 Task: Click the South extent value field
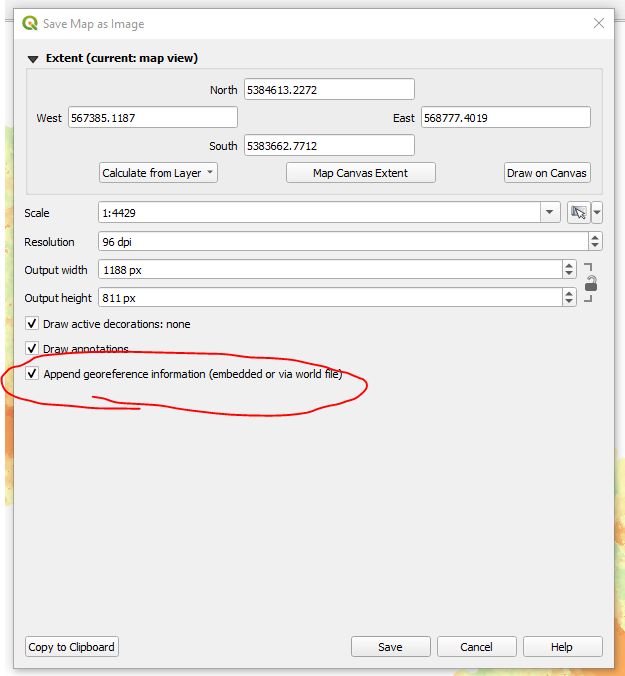pyautogui.click(x=329, y=145)
